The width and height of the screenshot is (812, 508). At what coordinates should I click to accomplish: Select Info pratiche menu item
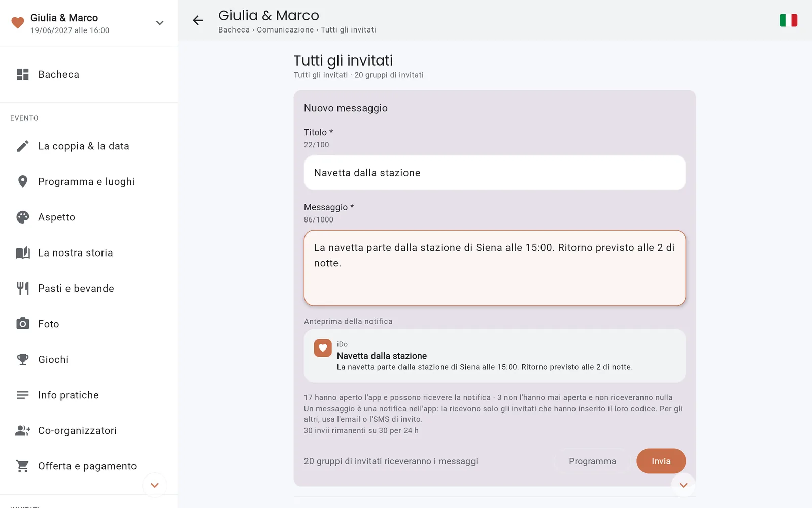[x=89, y=395]
